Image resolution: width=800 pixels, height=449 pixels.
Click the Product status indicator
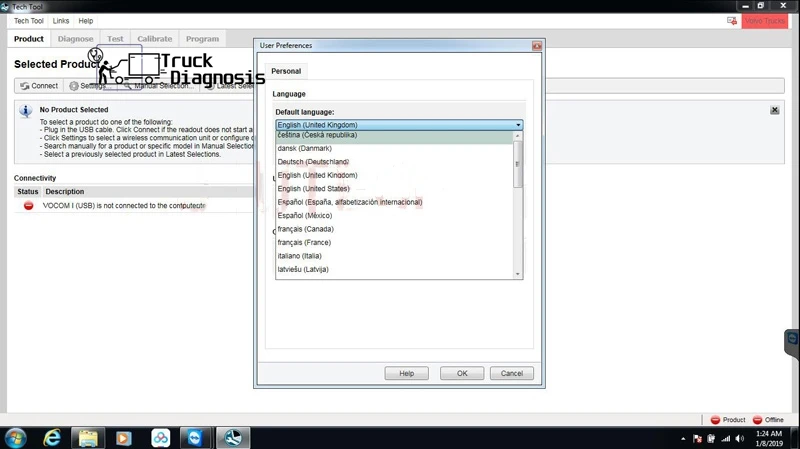click(x=728, y=420)
